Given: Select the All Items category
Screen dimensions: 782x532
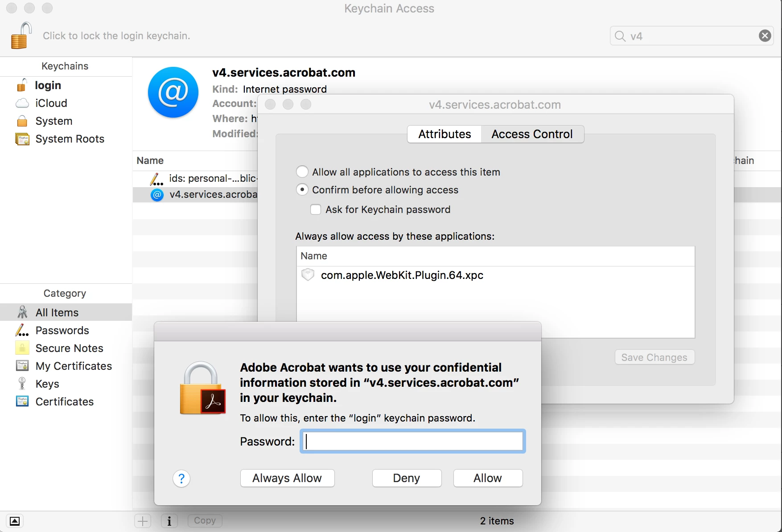Looking at the screenshot, I should point(66,312).
